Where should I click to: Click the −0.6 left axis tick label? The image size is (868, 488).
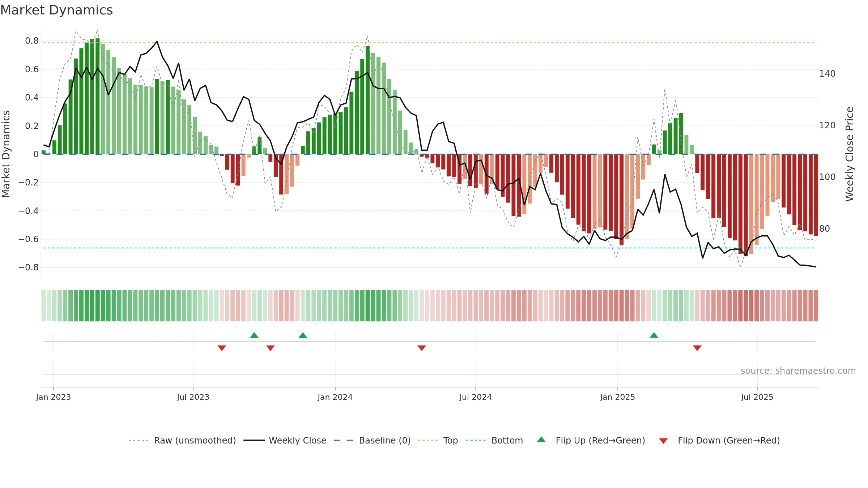click(x=29, y=239)
